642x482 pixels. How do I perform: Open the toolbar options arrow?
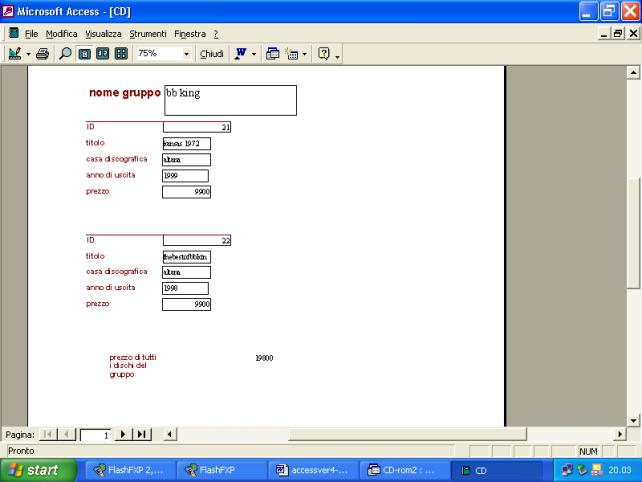coord(337,57)
